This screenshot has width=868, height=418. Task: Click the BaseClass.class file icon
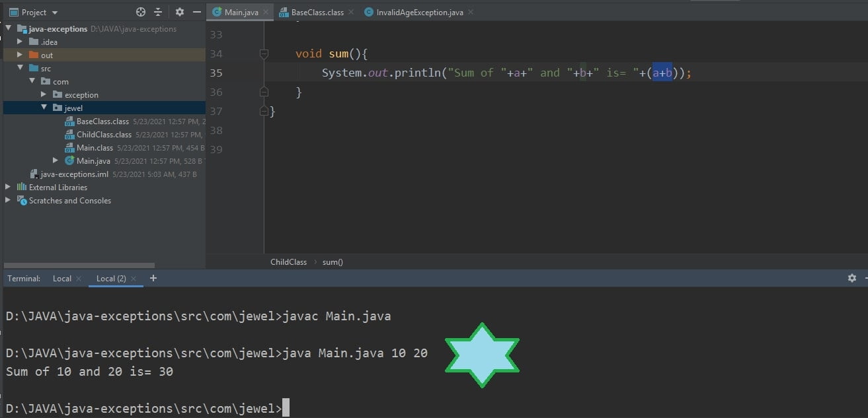tap(70, 121)
